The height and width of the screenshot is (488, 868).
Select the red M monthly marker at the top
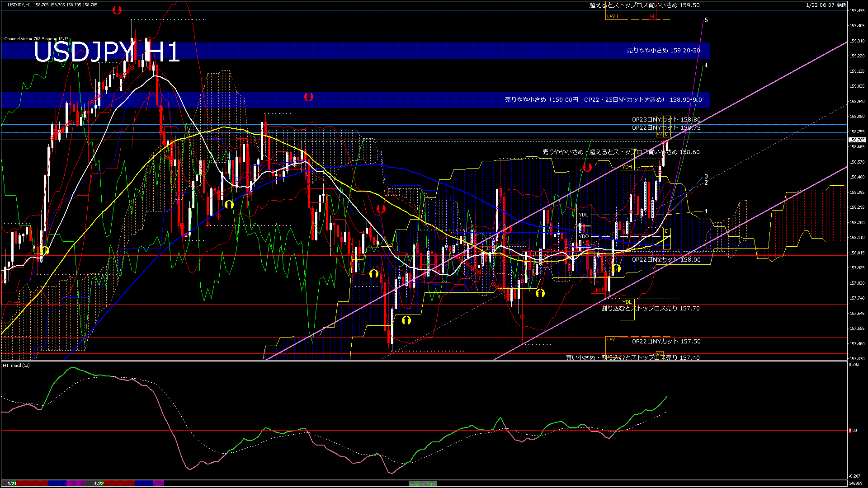click(x=651, y=16)
